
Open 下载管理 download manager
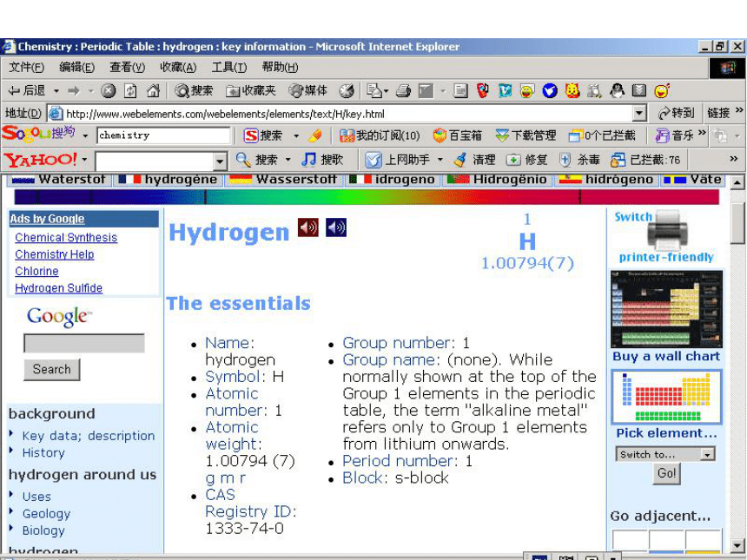click(x=526, y=135)
